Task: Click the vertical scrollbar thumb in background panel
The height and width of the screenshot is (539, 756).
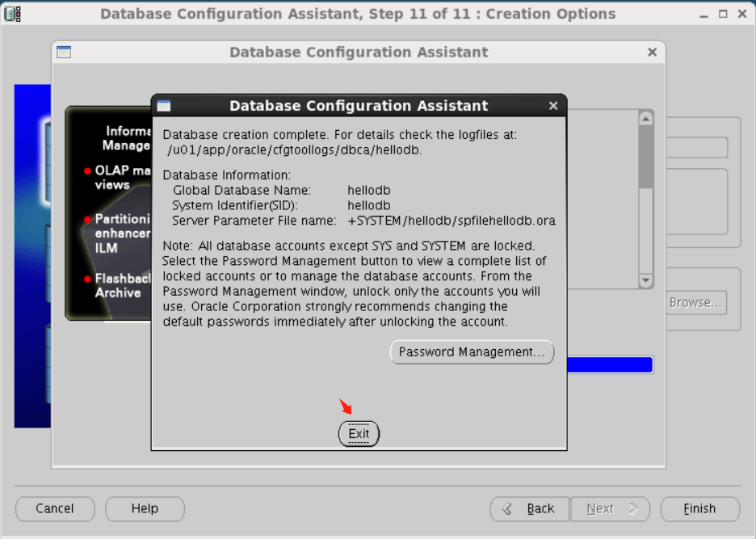Action: 646,157
